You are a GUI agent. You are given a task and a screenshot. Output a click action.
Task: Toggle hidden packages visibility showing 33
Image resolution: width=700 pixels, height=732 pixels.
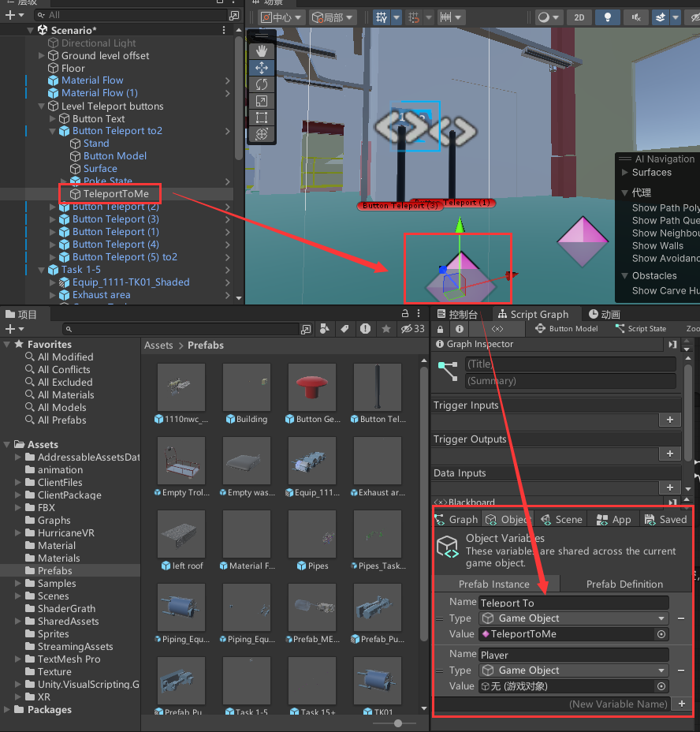click(412, 328)
